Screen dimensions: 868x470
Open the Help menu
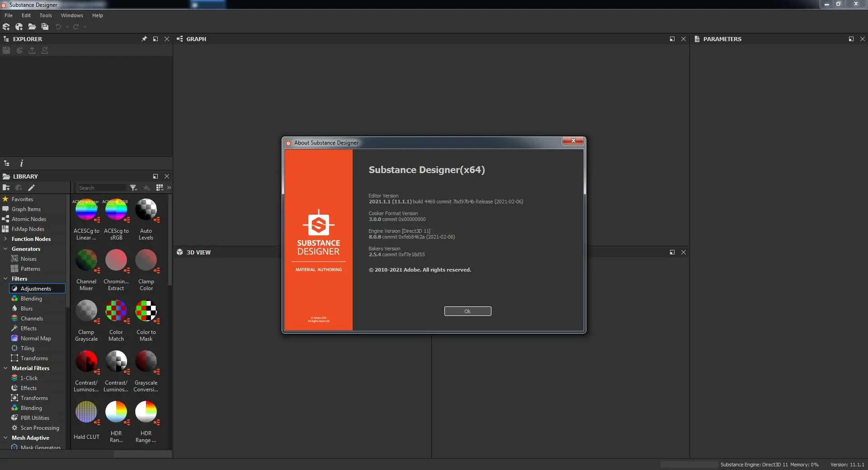point(98,15)
